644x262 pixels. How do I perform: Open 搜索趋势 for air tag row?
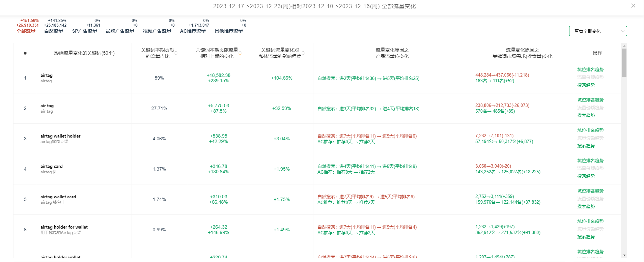tap(586, 115)
